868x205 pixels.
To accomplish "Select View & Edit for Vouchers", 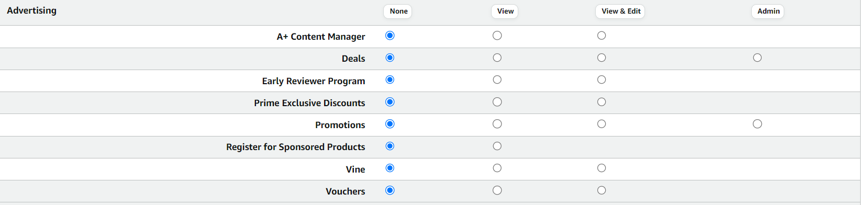I will click(x=602, y=190).
